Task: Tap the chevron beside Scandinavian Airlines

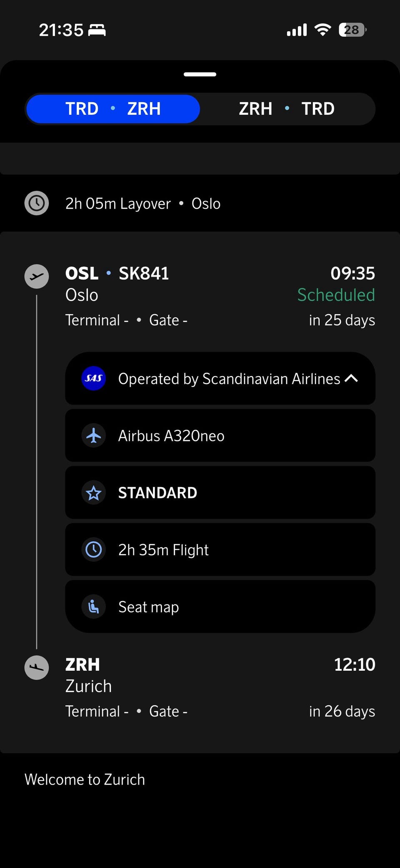Action: click(351, 378)
